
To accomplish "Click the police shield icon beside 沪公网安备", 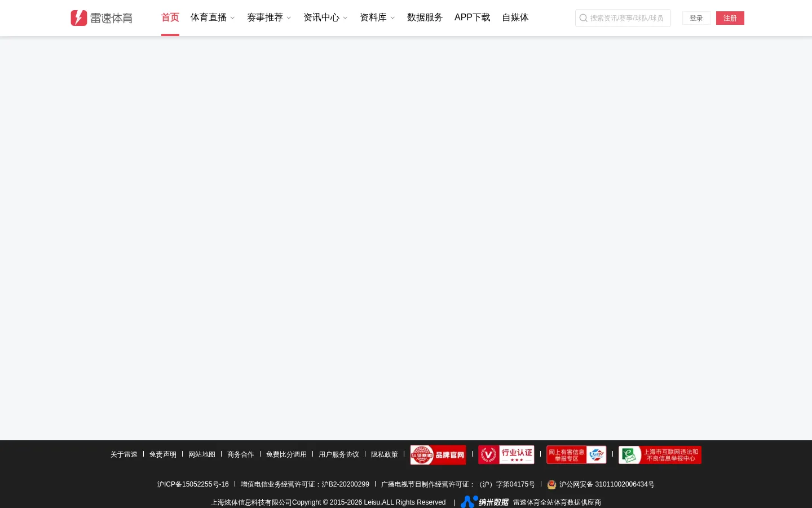I will 551,484.
